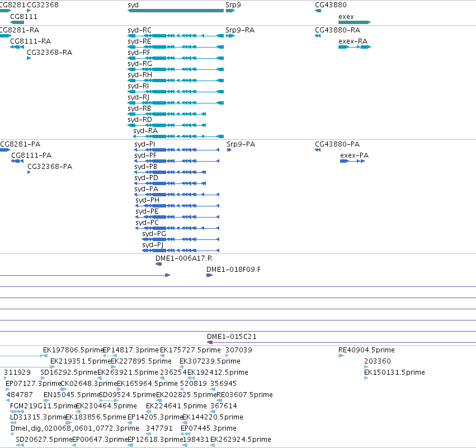The height and width of the screenshot is (448, 476).
Task: Click the EK262924.5prime EST label
Action: (x=241, y=440)
